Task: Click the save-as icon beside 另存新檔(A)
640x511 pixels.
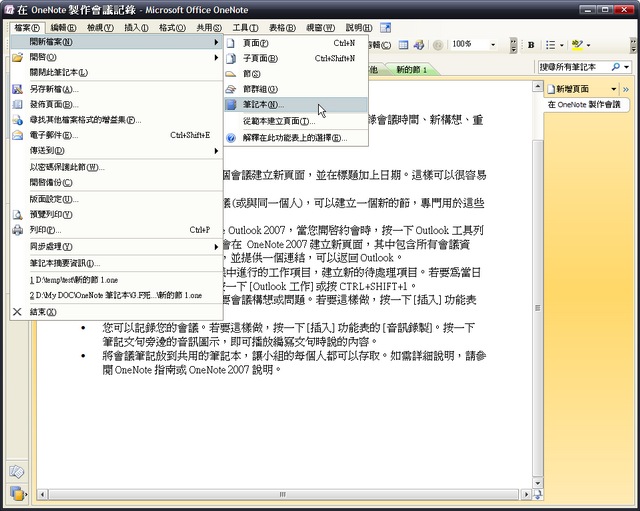Action: pos(17,89)
